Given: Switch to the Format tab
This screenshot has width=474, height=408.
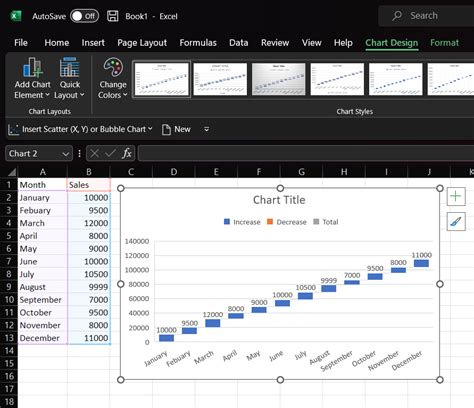Looking at the screenshot, I should (x=444, y=43).
